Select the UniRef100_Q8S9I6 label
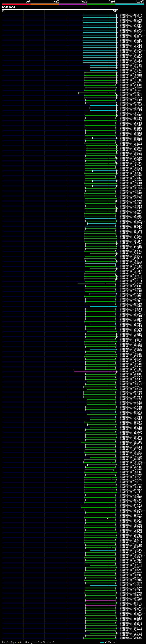146x644 pixels. pos(131,37)
